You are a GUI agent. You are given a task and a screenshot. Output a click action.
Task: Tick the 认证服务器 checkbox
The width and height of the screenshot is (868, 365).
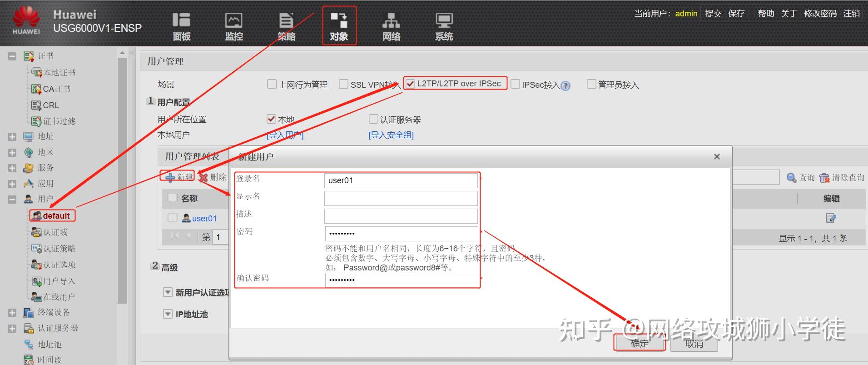[x=373, y=119]
